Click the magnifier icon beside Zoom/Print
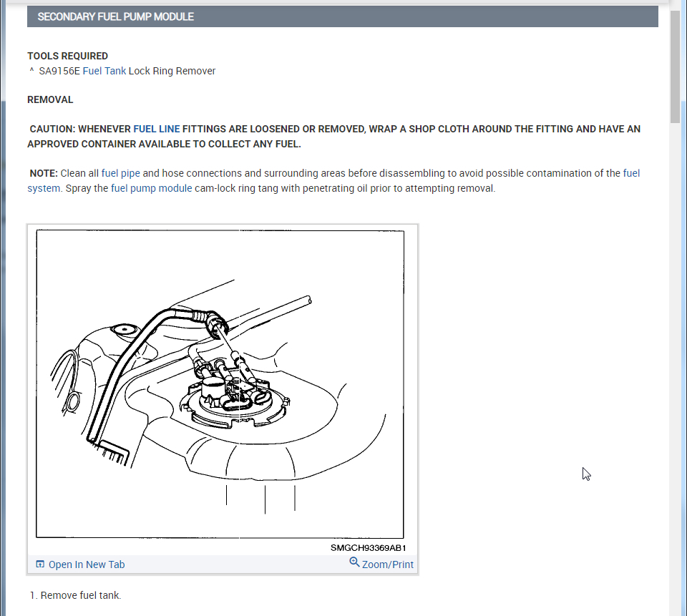Image resolution: width=687 pixels, height=616 pixels. tap(354, 562)
